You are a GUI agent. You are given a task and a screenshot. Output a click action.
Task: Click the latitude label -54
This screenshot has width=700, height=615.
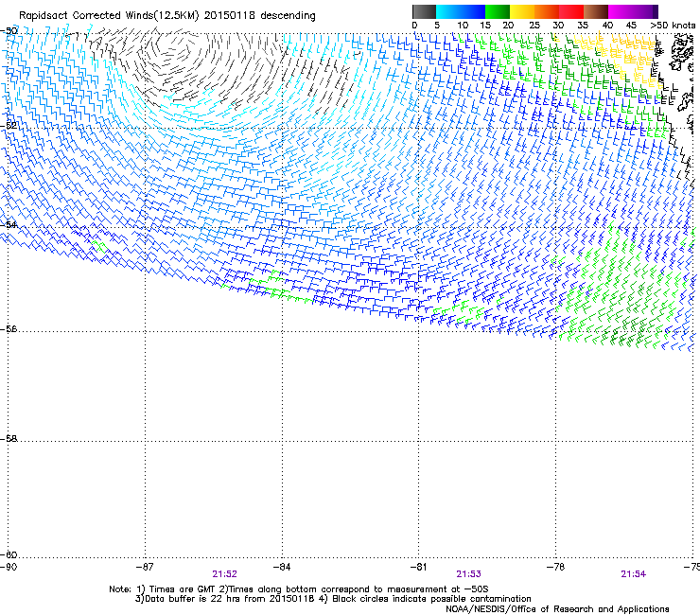pyautogui.click(x=9, y=224)
